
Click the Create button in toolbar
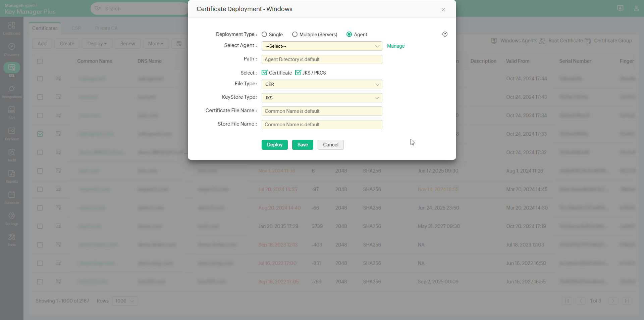pos(67,44)
